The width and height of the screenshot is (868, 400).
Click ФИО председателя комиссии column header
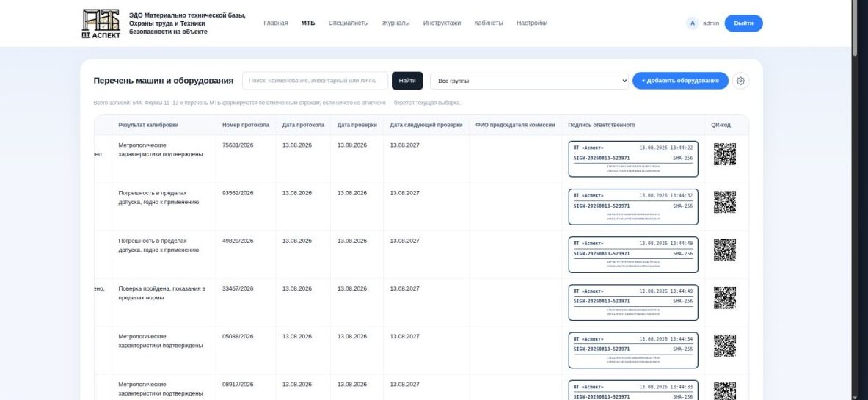[515, 126]
